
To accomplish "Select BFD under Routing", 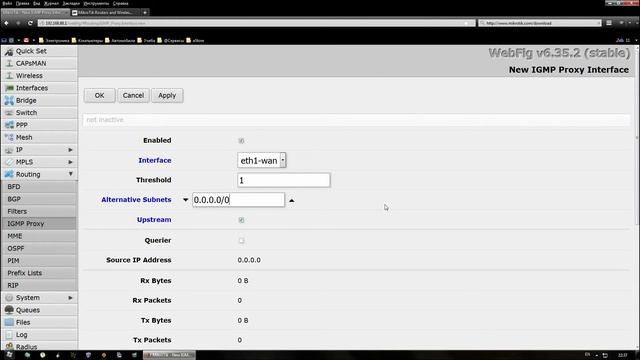I will coord(39,187).
